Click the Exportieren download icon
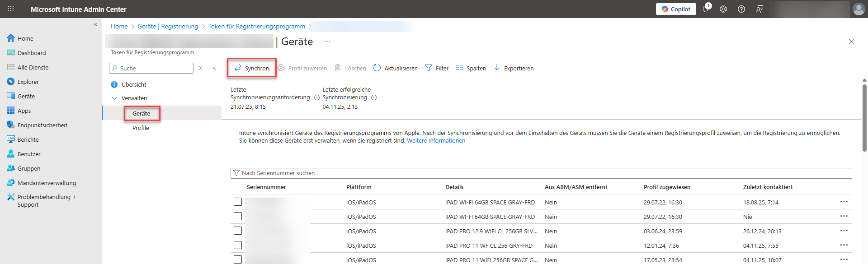Screen dimensions: 868x264 [x=497, y=68]
